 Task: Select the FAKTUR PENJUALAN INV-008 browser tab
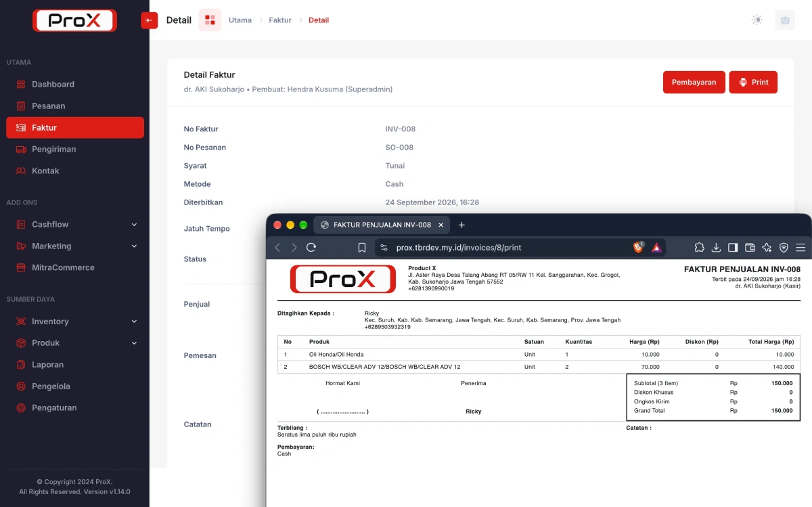point(382,225)
